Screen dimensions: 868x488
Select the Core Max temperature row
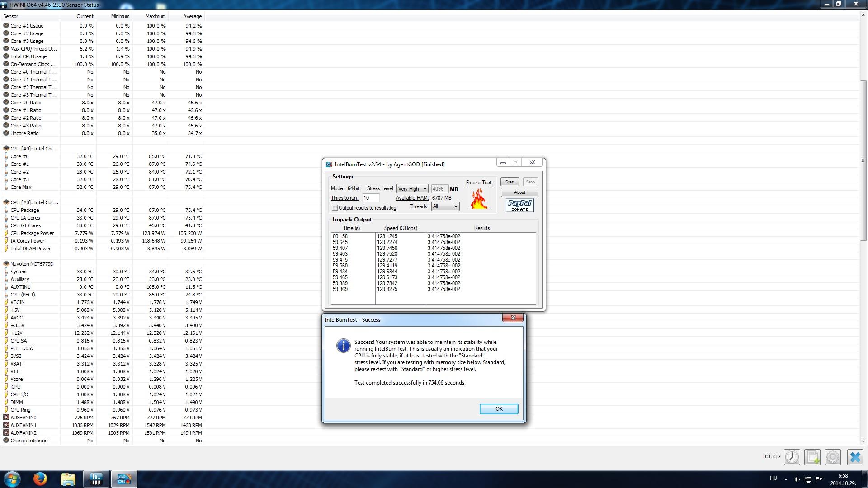[103, 187]
